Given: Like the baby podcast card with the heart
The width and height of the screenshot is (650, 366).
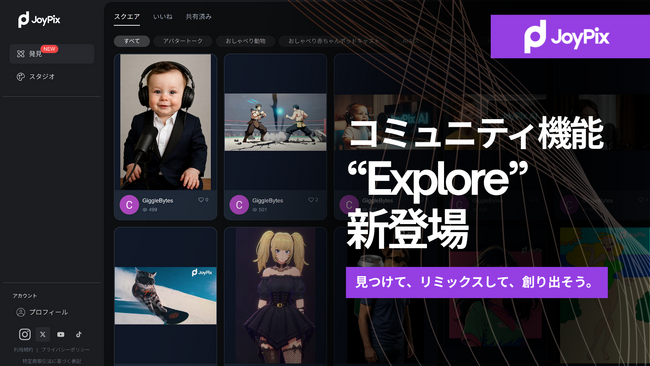Looking at the screenshot, I should (201, 200).
